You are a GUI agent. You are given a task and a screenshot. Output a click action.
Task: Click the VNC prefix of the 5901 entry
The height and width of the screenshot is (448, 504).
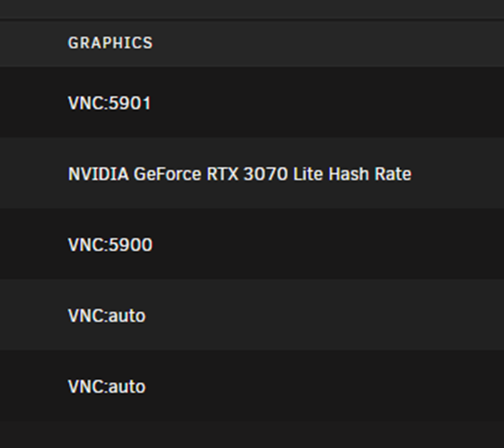(86, 103)
